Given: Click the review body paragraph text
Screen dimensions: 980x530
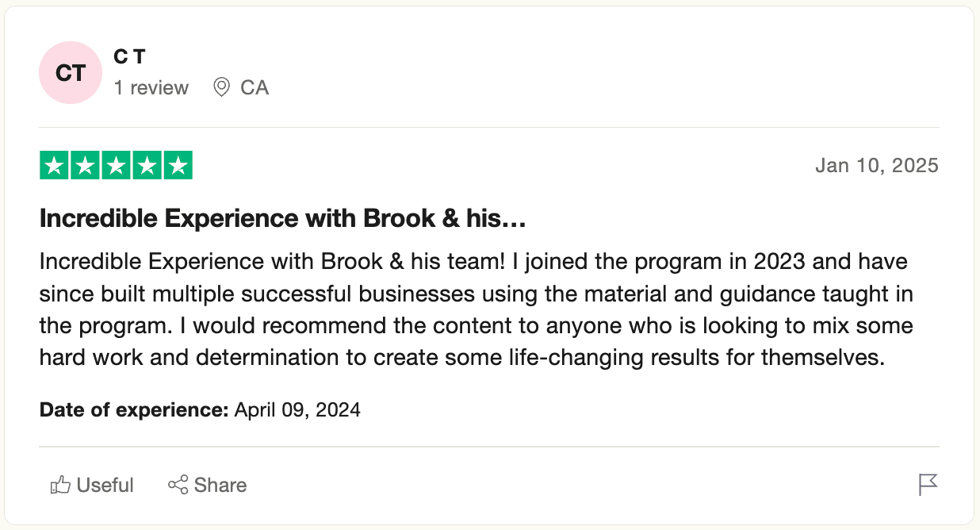Looking at the screenshot, I should [x=476, y=309].
